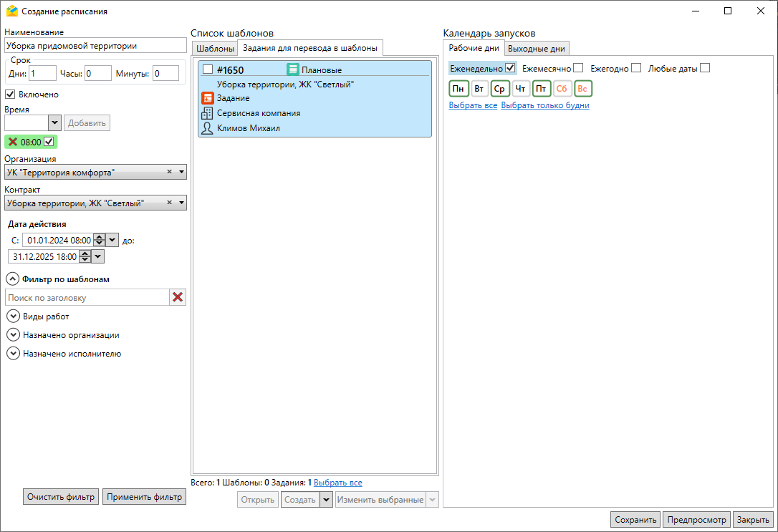
Task: Open the Выходные дни tab
Action: [537, 49]
